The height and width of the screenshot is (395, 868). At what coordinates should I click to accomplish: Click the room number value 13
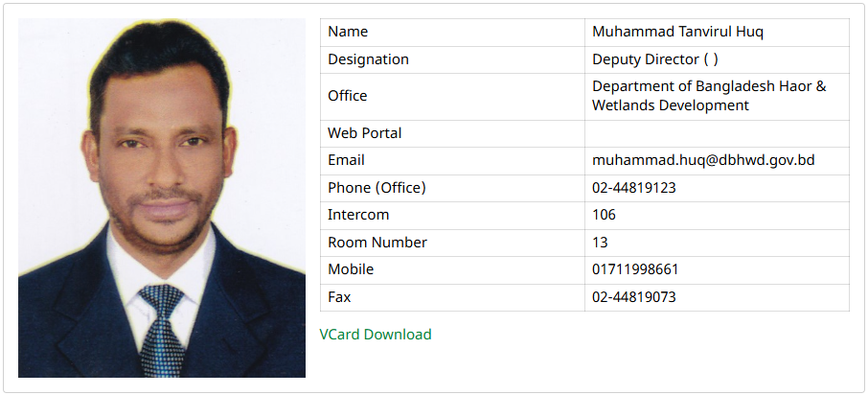600,243
